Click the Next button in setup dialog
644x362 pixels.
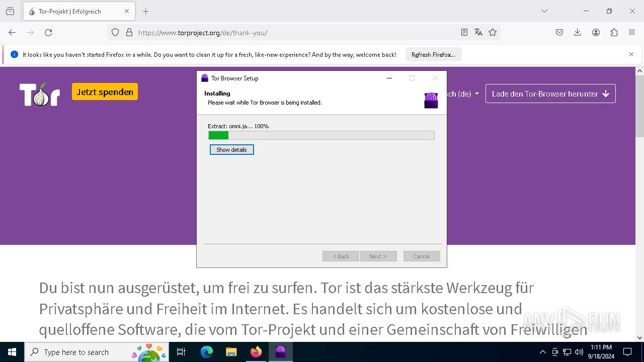[x=378, y=256]
